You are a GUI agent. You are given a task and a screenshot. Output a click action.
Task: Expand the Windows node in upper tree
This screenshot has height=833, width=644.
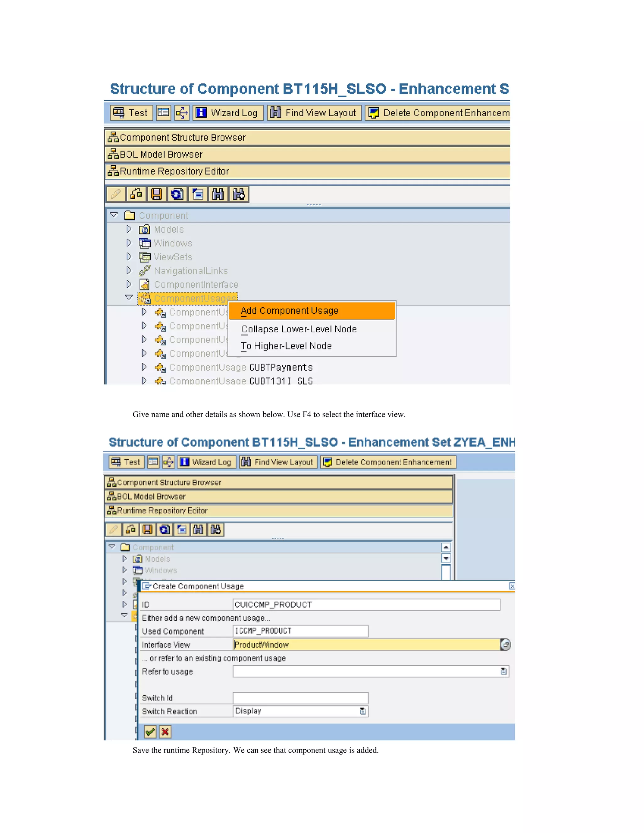click(x=129, y=243)
